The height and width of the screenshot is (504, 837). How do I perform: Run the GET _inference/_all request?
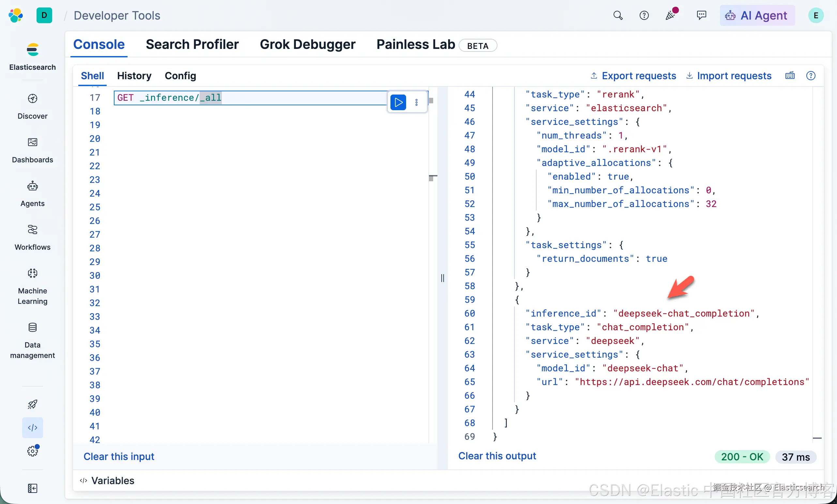[398, 102]
